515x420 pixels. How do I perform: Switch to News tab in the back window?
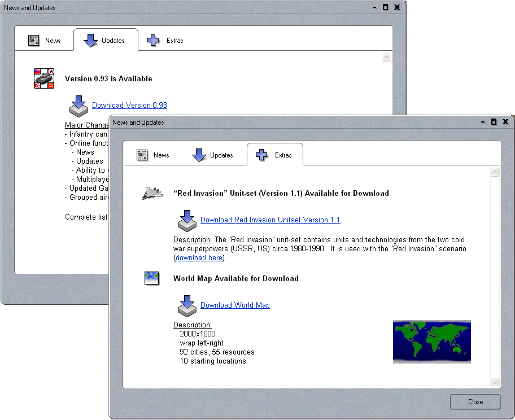coord(45,41)
